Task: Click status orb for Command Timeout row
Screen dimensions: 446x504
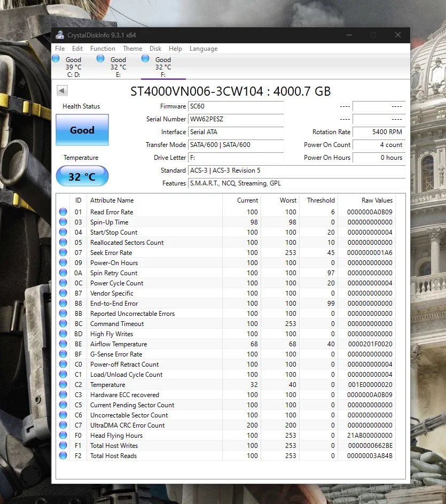Action: pos(63,324)
